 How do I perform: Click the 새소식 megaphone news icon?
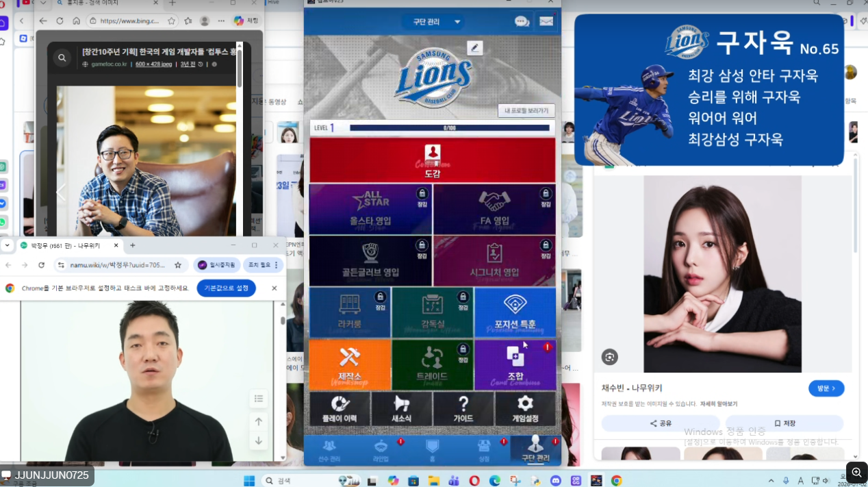coord(401,409)
